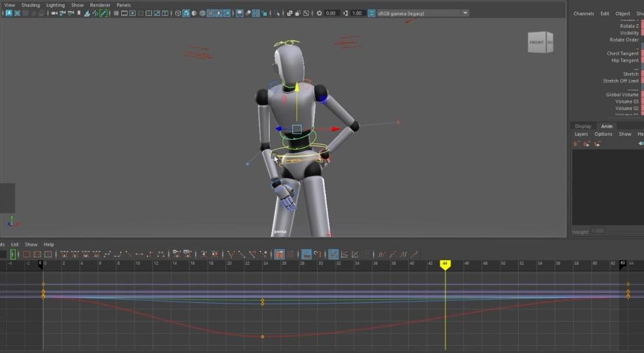
Task: Click the green-outlined Graph Editor tool icon
Action: pyautogui.click(x=13, y=254)
